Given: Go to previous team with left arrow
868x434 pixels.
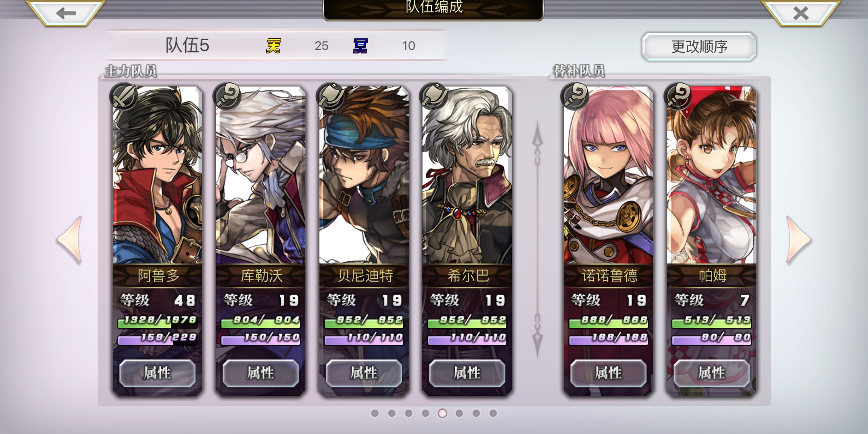Looking at the screenshot, I should tap(71, 240).
